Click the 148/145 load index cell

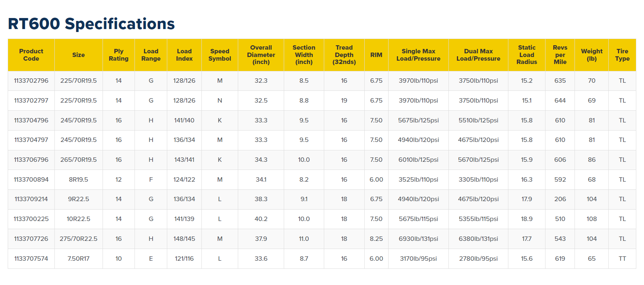tap(184, 239)
